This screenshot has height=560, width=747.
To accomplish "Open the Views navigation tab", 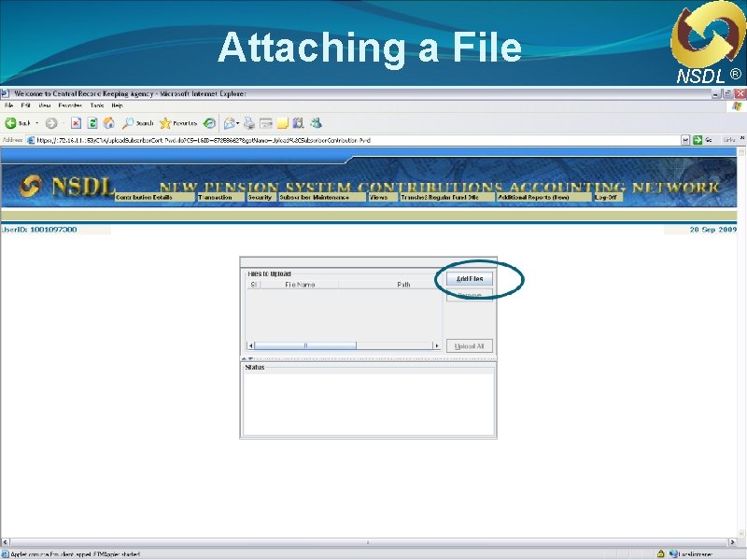I will [x=383, y=197].
